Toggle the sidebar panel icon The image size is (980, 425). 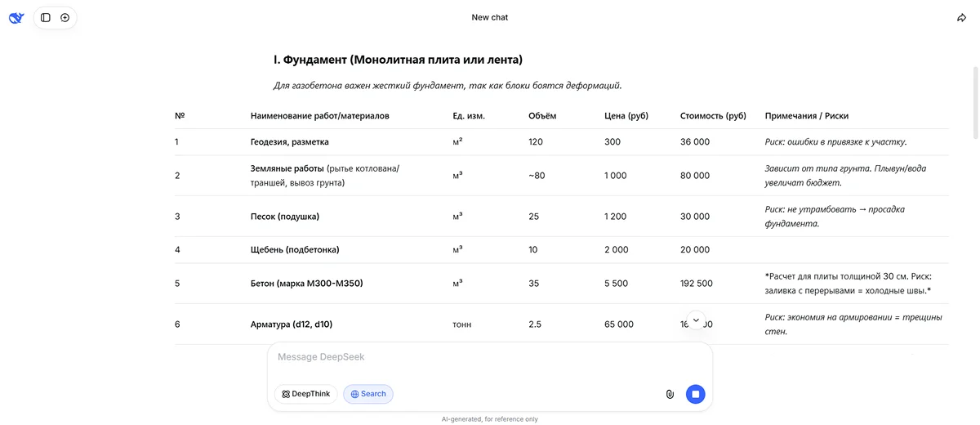(46, 17)
